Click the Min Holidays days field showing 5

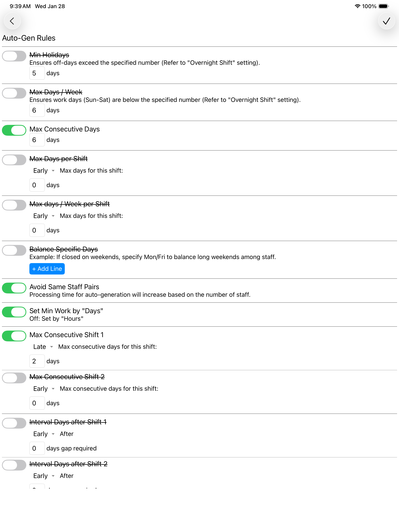[37, 73]
